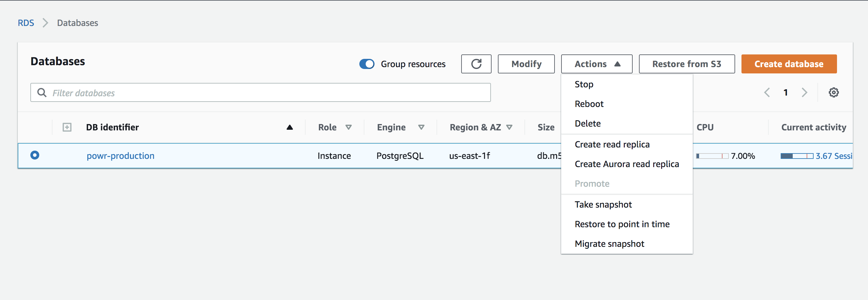The height and width of the screenshot is (300, 868).
Task: Click the expand-all plus icon in header
Action: (67, 127)
